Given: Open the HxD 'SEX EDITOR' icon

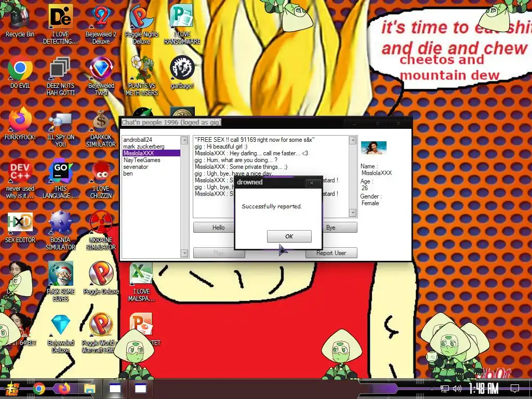Looking at the screenshot, I should pos(20,228).
